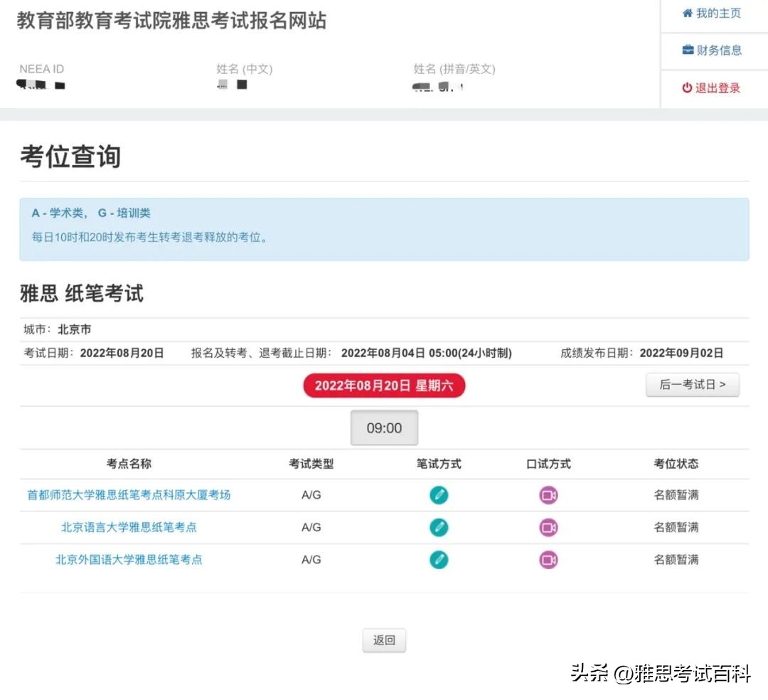Screen dimensions: 768x700
Task: Open the 北京语言大学雅思纸笔考点 link
Action: [x=127, y=527]
